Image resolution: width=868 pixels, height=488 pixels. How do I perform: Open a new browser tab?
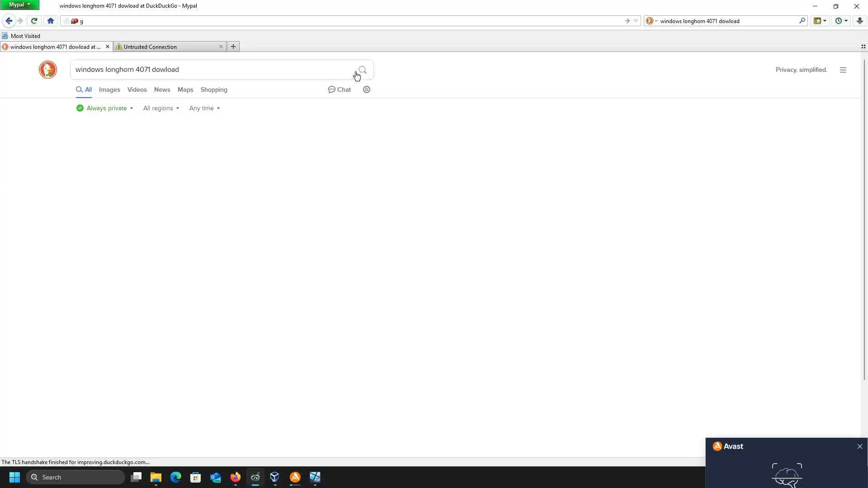(233, 47)
